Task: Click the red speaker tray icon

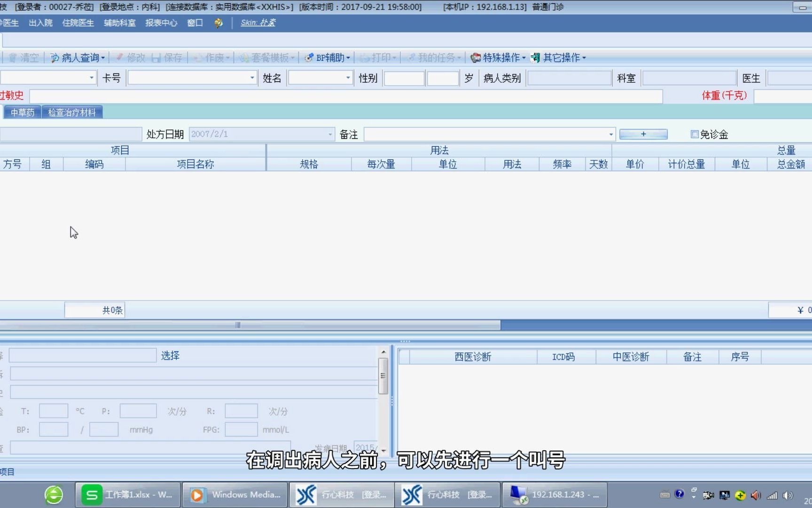Action: [756, 495]
